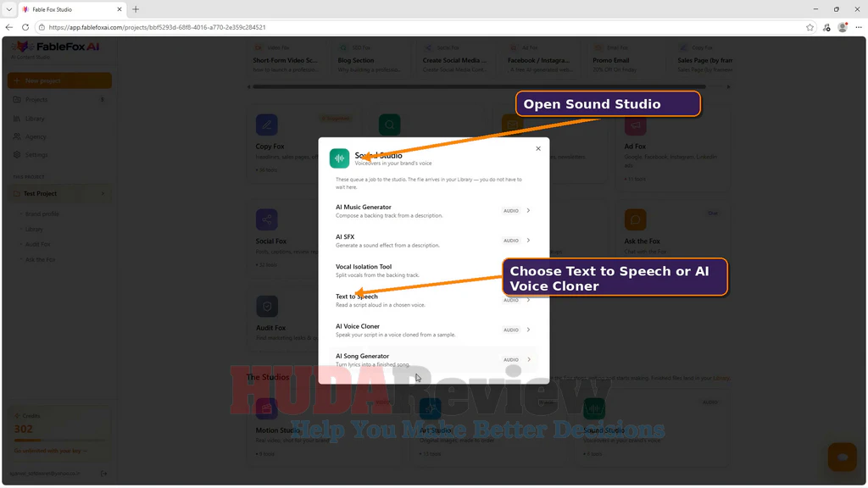Click templates scrollbar left arrow

(x=249, y=87)
